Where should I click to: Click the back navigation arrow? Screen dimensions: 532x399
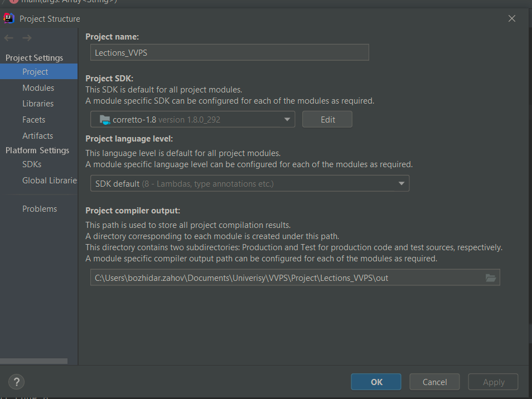[8, 38]
